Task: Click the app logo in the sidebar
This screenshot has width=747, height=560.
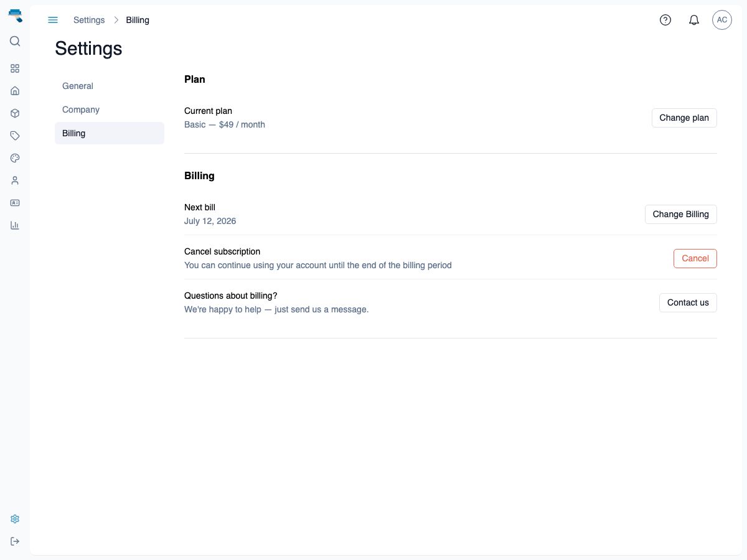Action: pos(15,16)
